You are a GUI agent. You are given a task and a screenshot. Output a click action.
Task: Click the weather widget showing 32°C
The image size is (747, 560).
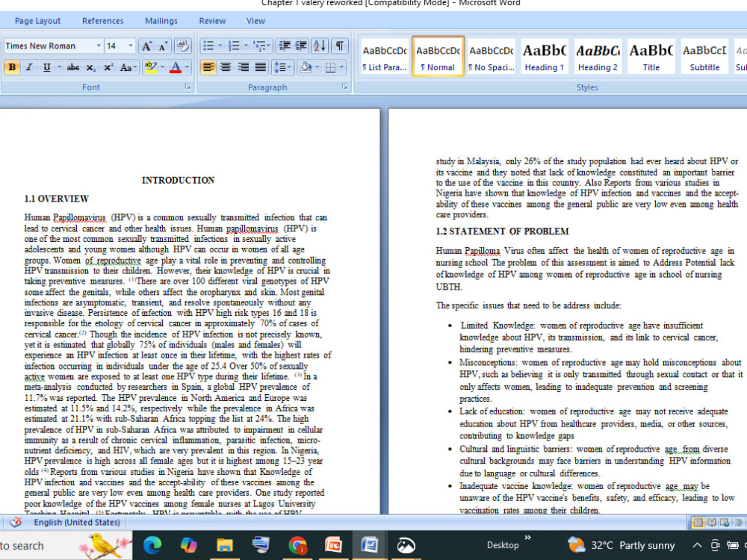[622, 545]
